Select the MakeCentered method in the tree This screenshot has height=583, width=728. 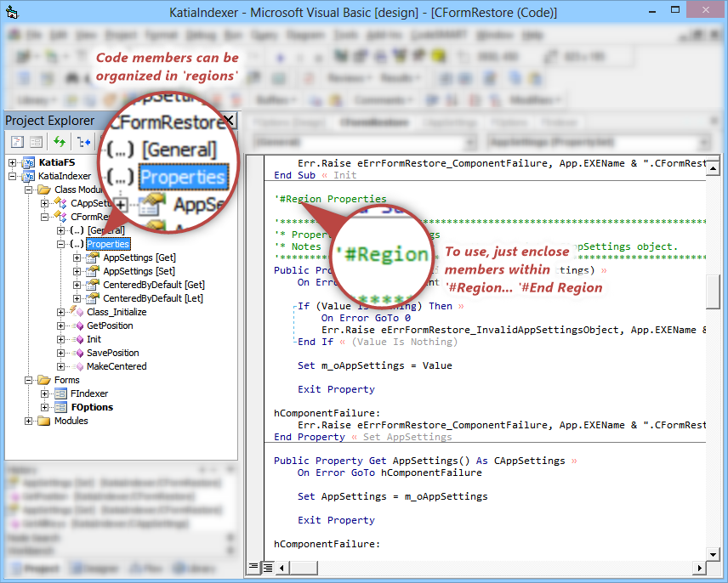117,366
